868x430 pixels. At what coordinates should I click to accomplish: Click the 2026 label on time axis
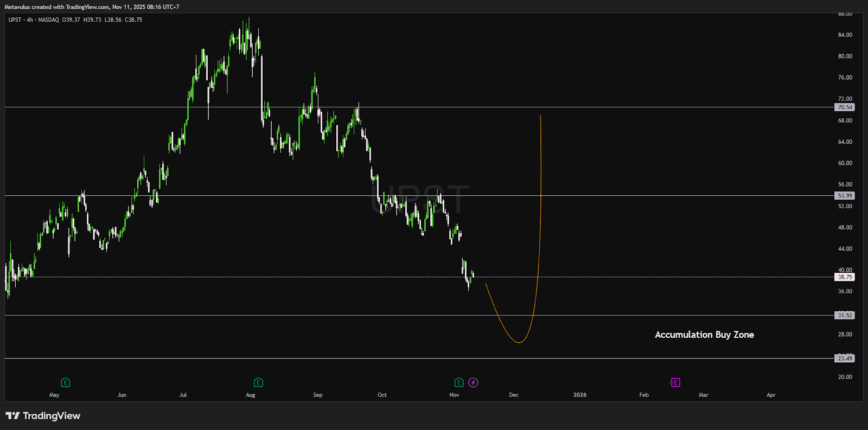click(x=579, y=395)
